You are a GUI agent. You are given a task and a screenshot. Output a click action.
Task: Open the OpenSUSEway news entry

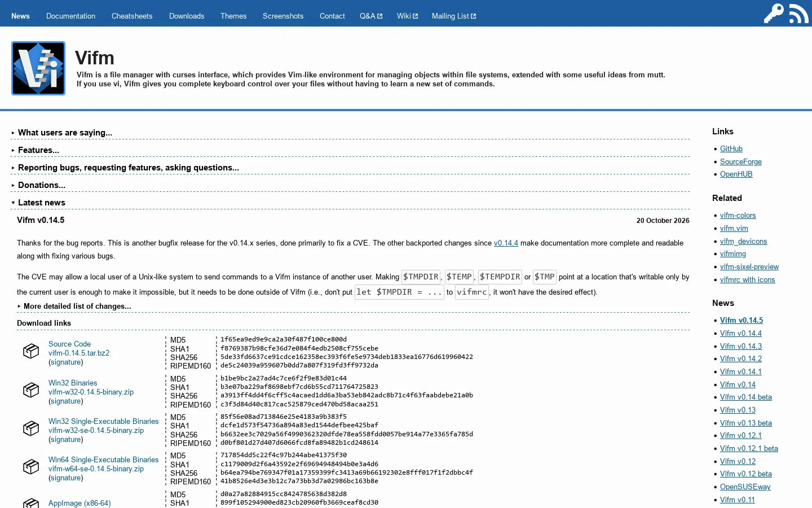745,487
